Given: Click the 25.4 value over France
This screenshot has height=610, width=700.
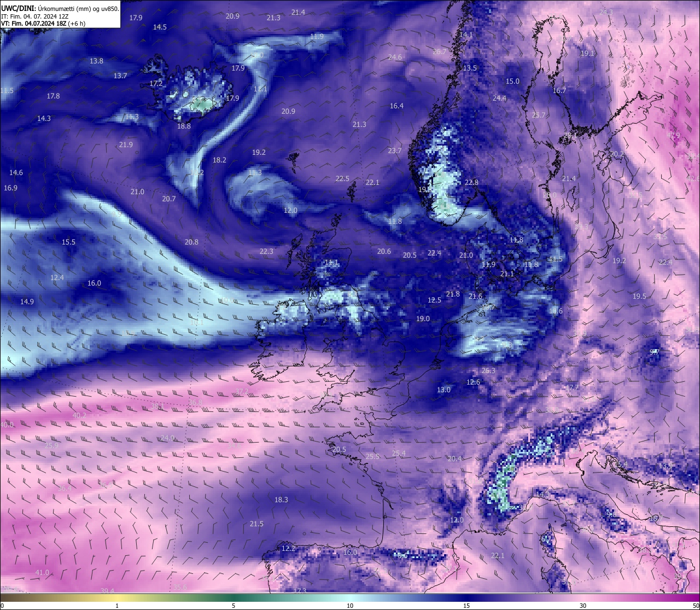Looking at the screenshot, I should pos(399,454).
